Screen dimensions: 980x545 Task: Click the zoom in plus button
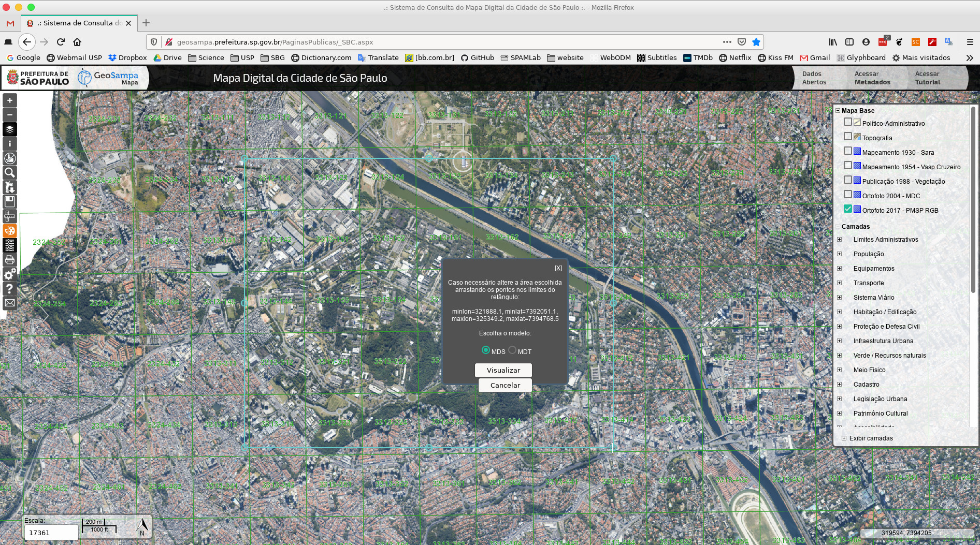[10, 100]
